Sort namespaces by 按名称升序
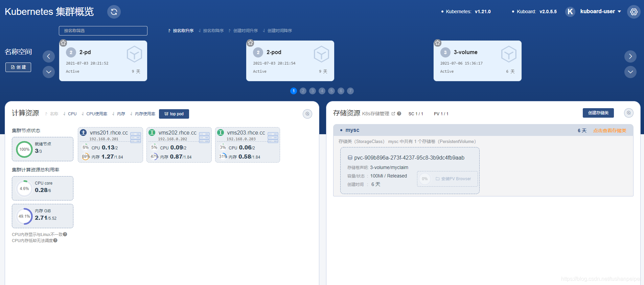 tap(181, 31)
